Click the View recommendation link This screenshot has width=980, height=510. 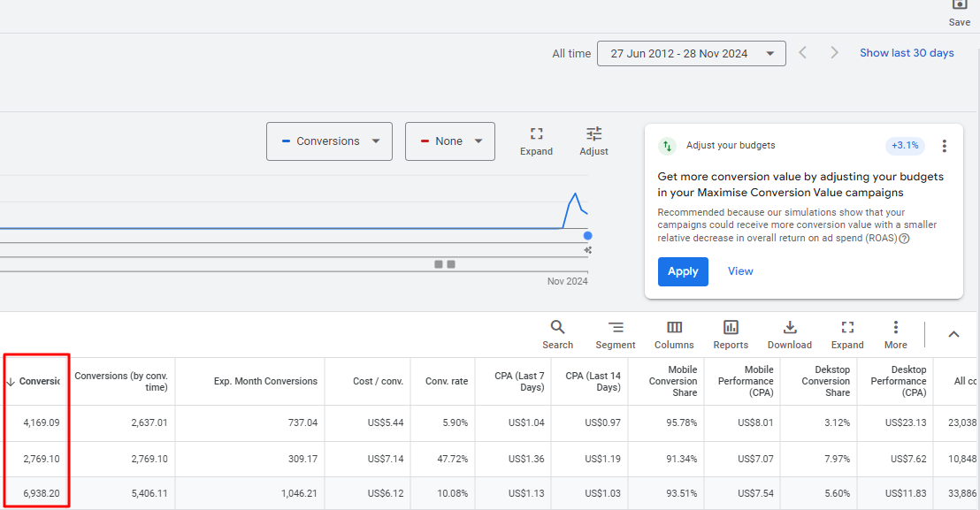(x=740, y=271)
